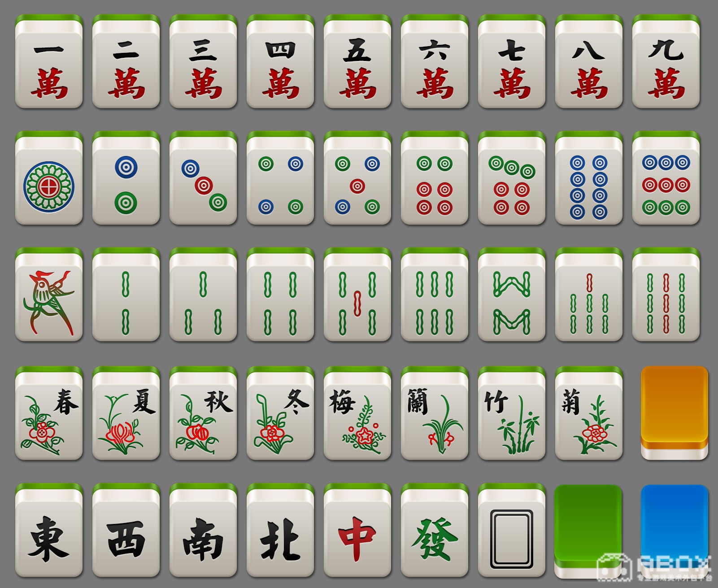Select the 蘭 orchid flower tile
Viewport: 718px width, 588px height.
pos(435,413)
